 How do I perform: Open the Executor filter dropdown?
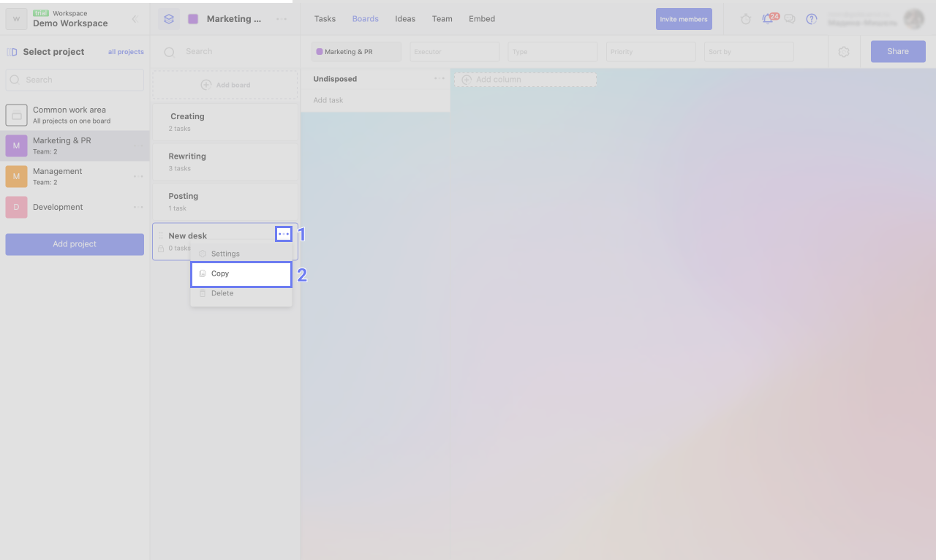click(454, 52)
